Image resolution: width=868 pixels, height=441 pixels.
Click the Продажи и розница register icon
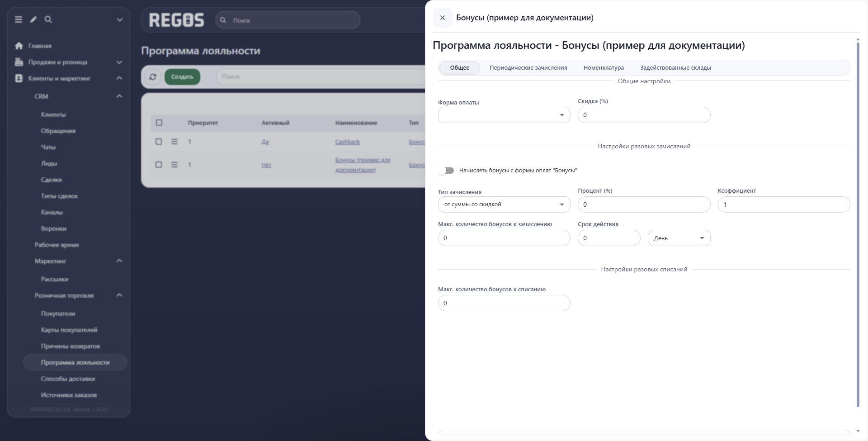19,62
